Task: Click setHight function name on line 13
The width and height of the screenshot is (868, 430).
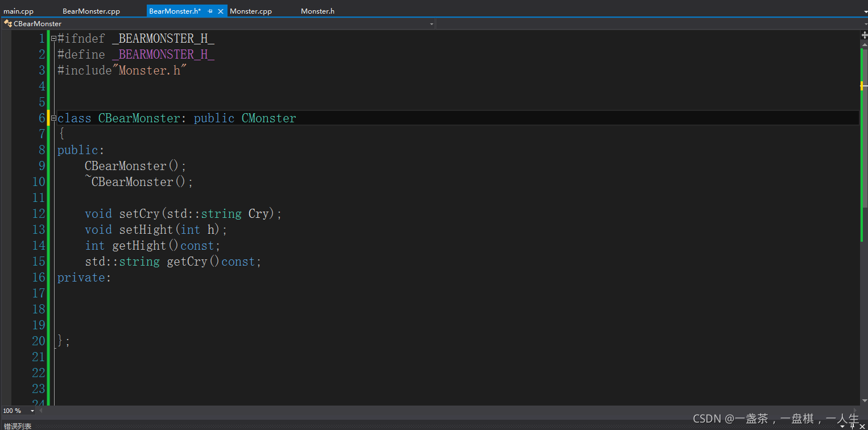Action: (146, 230)
